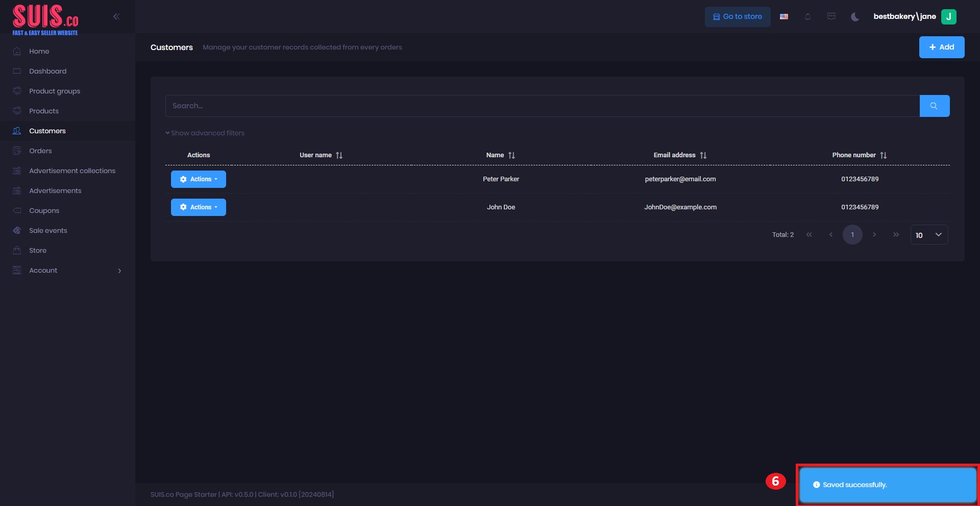This screenshot has height=506, width=980.
Task: Go to last page of results
Action: tap(896, 235)
